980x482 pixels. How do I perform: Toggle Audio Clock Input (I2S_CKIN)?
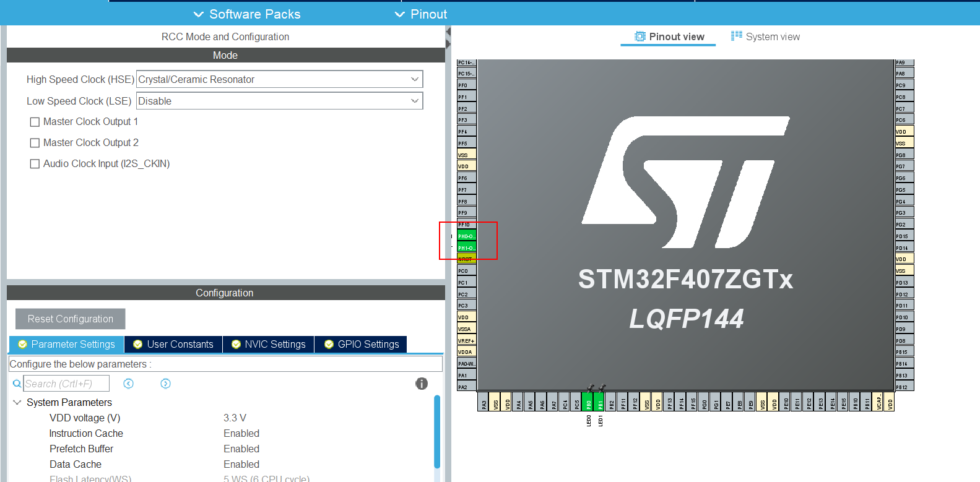click(x=35, y=164)
